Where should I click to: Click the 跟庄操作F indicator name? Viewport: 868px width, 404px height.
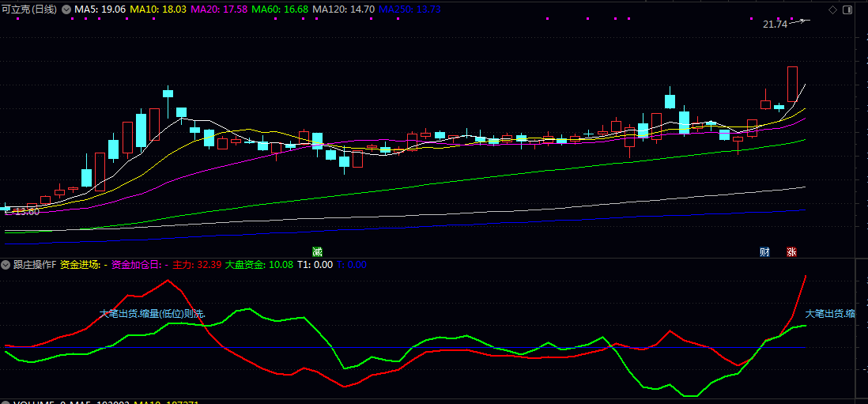point(35,265)
